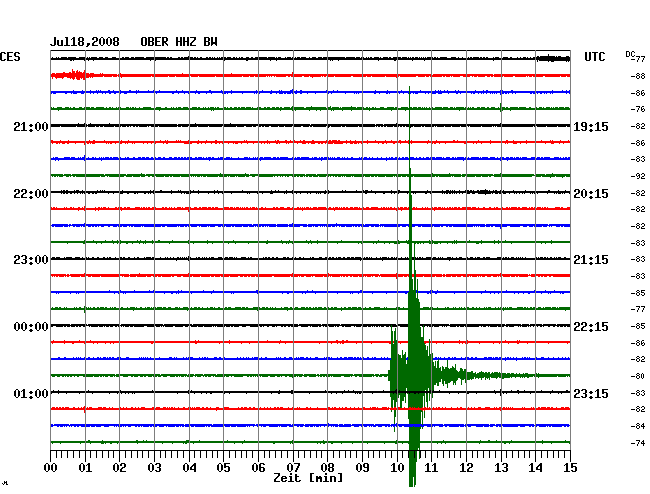Click the CES time-zone header
This screenshot has width=650, height=494.
coord(10,57)
